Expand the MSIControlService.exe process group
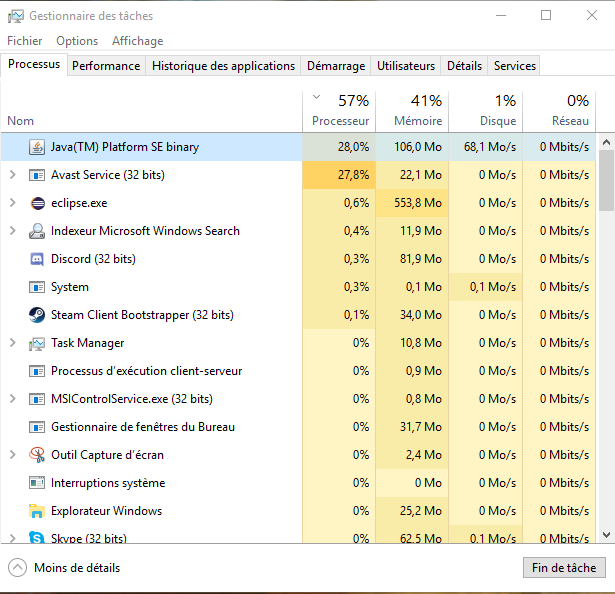 pyautogui.click(x=12, y=399)
